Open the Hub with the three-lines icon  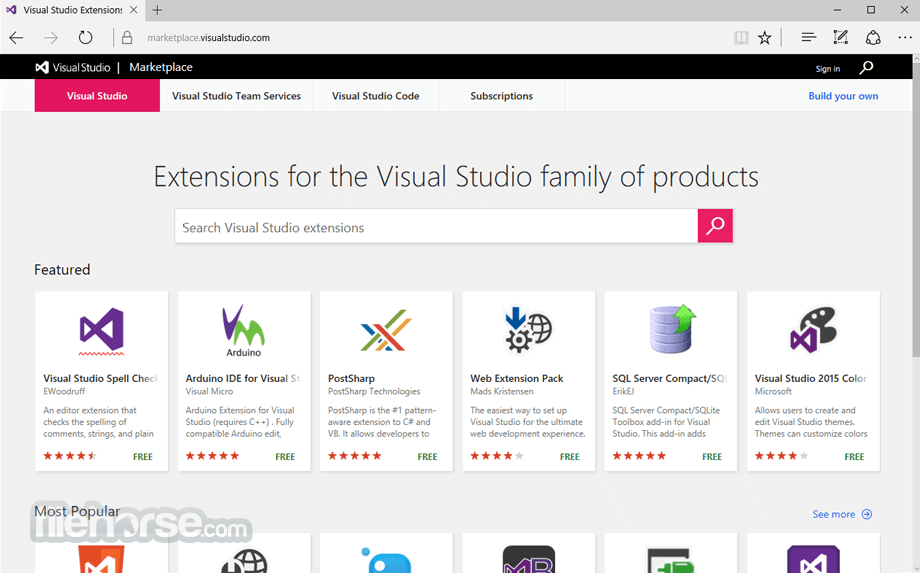pyautogui.click(x=809, y=38)
